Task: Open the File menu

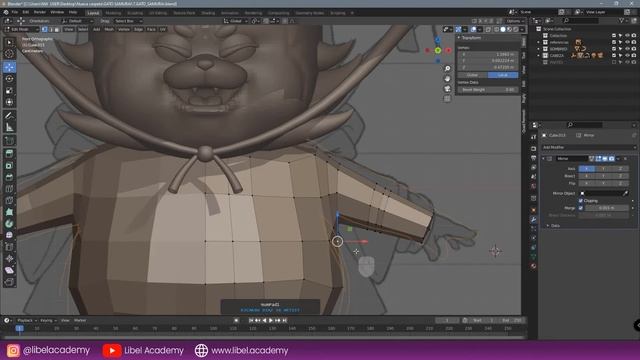Action: [x=15, y=12]
